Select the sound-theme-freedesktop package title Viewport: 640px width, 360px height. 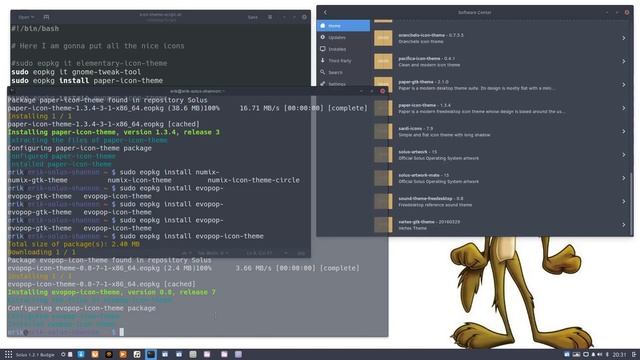pyautogui.click(x=425, y=198)
